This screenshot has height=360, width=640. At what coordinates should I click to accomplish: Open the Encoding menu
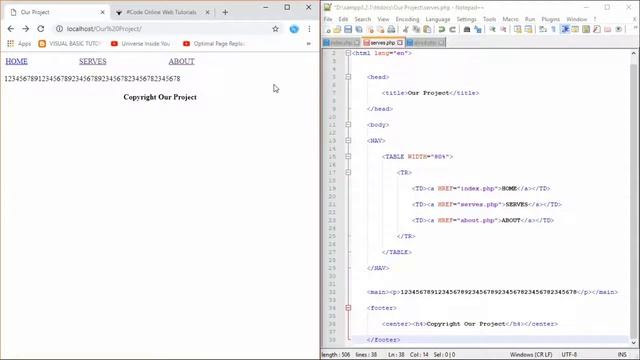pyautogui.click(x=407, y=19)
